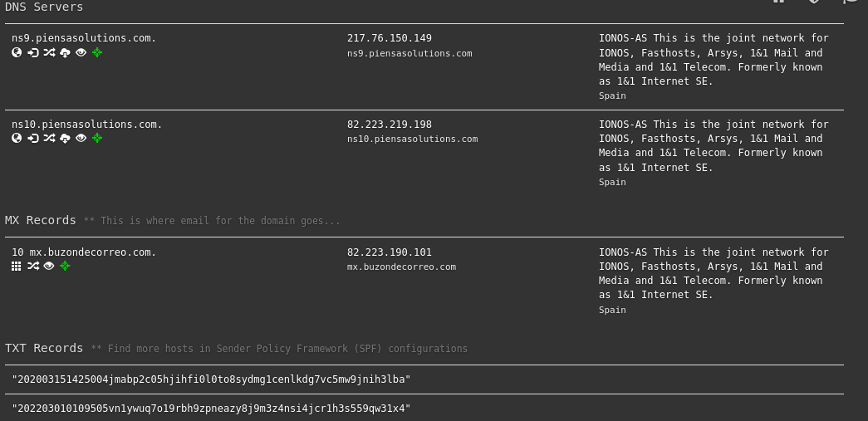Click the eye icon under mx.buzondecorreo.com
The image size is (868, 421).
(x=49, y=266)
